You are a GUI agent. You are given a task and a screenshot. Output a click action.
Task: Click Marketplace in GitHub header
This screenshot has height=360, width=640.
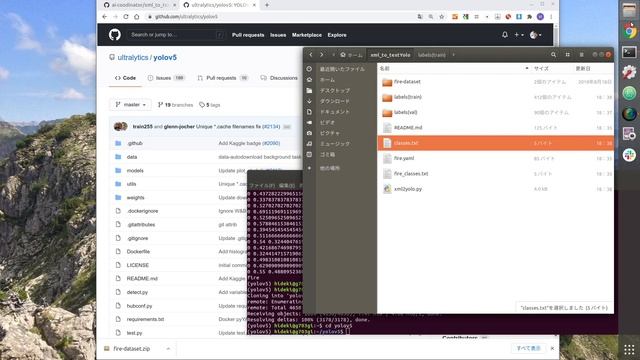tap(307, 35)
